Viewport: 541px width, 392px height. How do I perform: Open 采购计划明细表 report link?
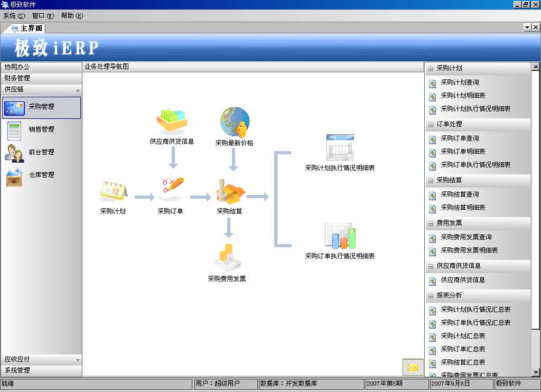click(x=463, y=96)
